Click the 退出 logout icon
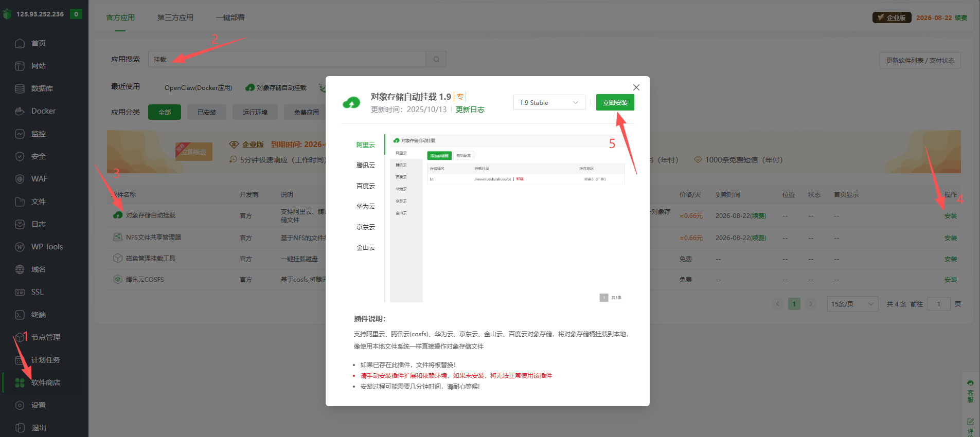 click(x=20, y=428)
